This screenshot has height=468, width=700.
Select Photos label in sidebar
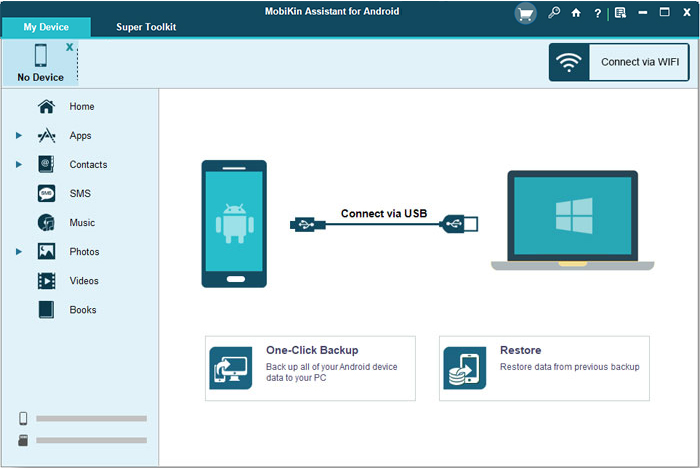pos(84,251)
